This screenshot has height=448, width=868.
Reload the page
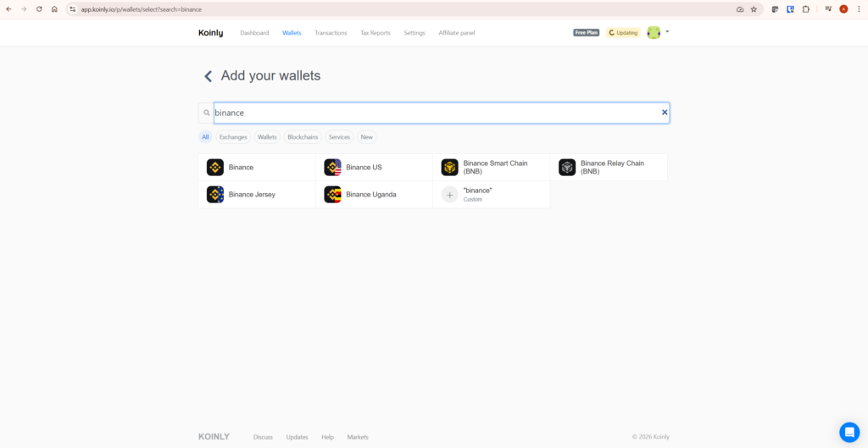point(39,8)
